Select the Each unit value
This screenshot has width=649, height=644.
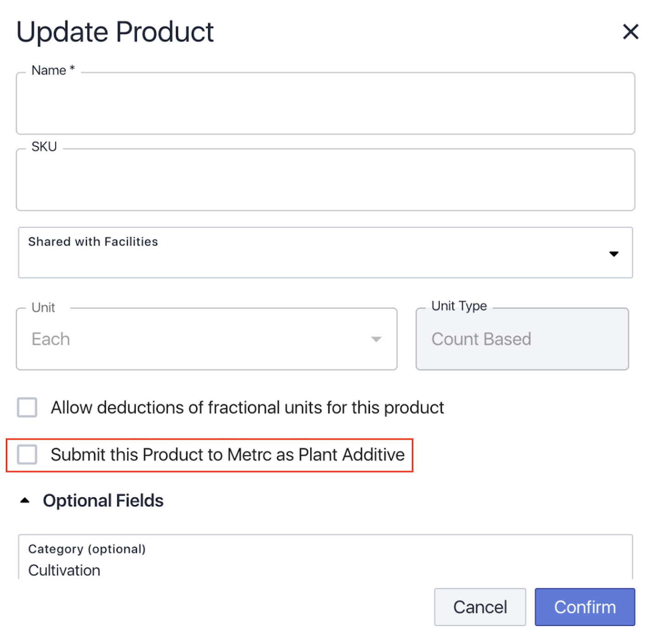point(51,339)
